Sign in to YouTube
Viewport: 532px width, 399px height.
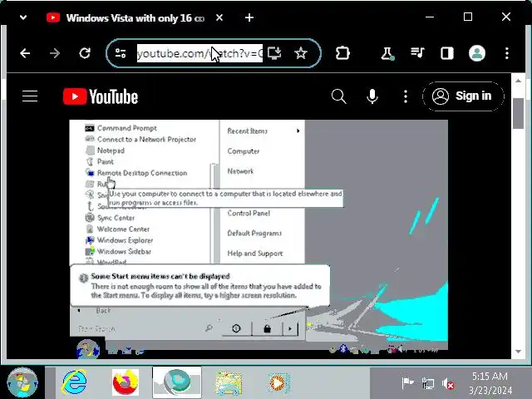[463, 96]
